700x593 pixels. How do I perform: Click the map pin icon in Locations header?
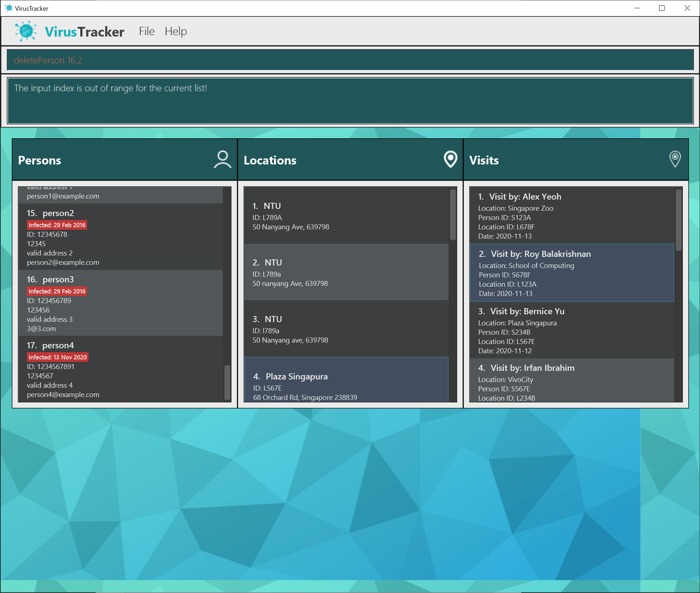(x=450, y=159)
